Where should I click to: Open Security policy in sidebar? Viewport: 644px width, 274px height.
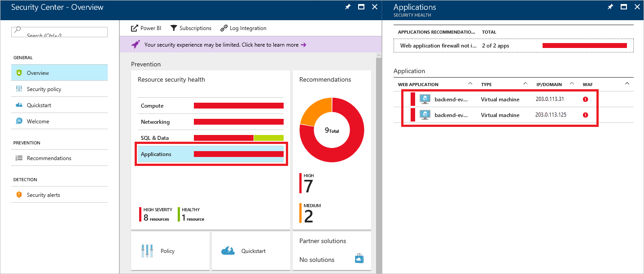pos(44,89)
